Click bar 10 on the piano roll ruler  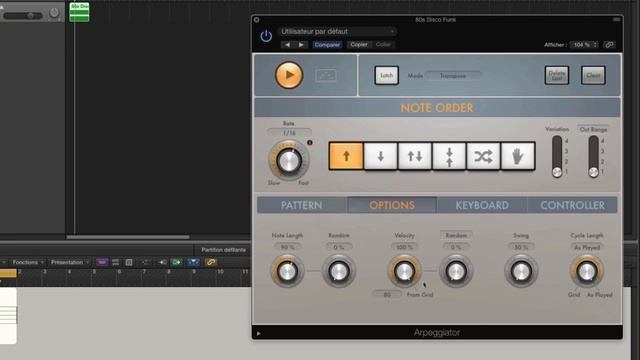tap(220, 271)
